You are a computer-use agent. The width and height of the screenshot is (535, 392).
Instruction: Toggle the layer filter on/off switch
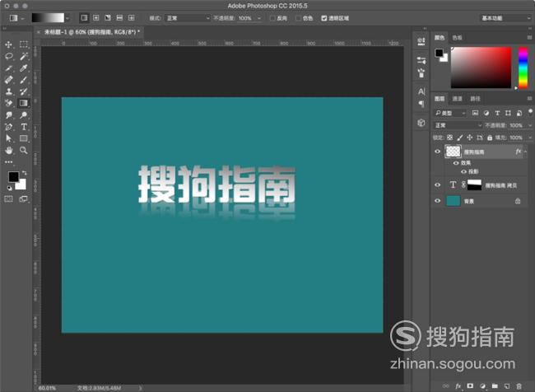coord(530,112)
